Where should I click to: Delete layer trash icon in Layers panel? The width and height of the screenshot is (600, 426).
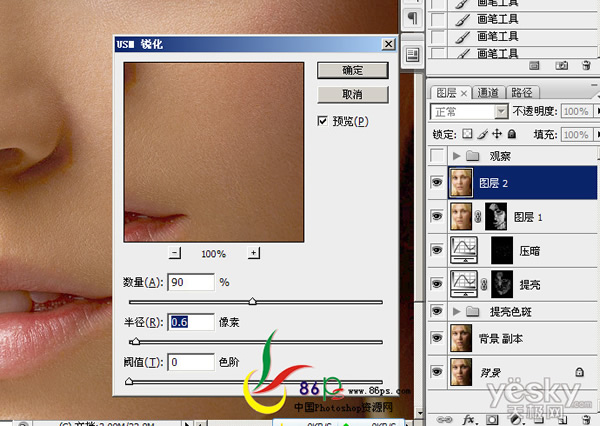(x=586, y=419)
